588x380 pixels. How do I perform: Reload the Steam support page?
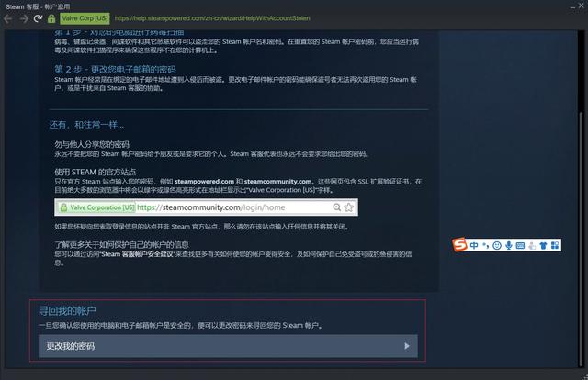click(x=38, y=18)
